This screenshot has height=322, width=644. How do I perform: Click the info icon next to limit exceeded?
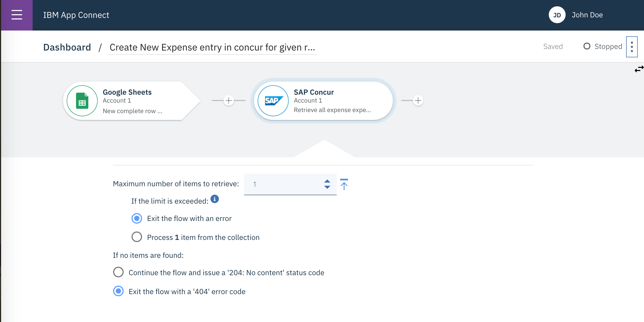pos(215,199)
